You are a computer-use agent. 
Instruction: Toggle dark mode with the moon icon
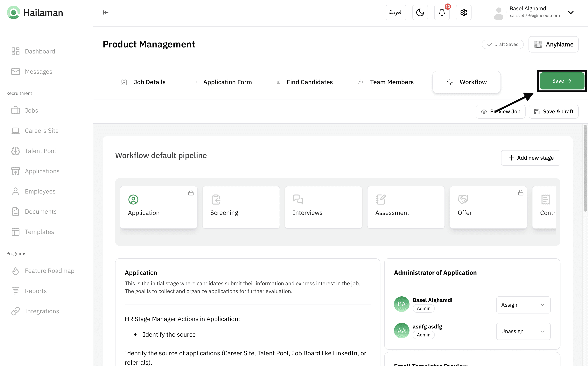point(420,12)
